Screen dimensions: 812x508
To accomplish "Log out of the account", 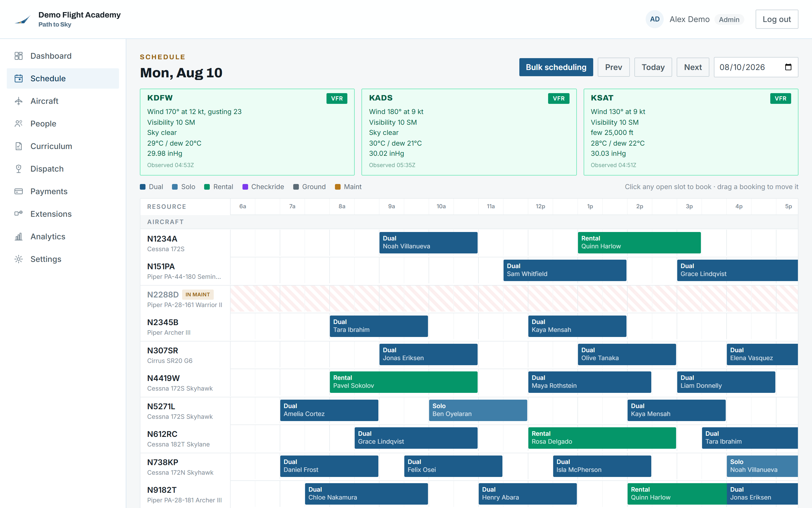I will point(776,19).
